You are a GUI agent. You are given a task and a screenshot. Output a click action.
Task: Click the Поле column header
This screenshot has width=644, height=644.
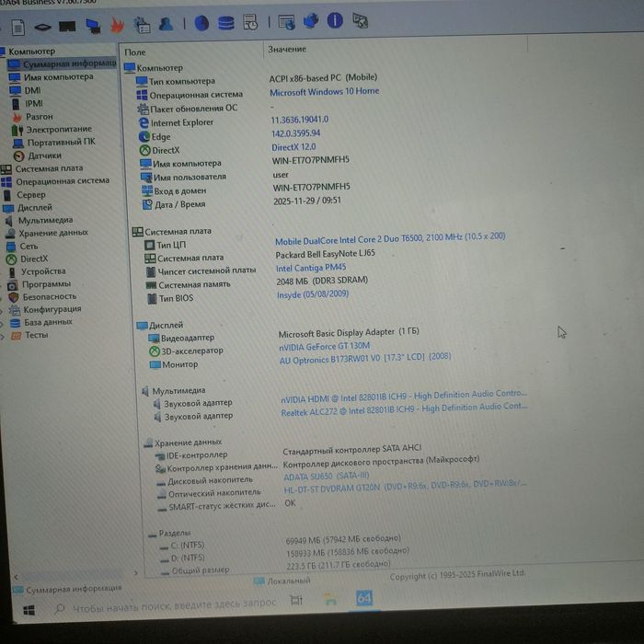(x=134, y=52)
